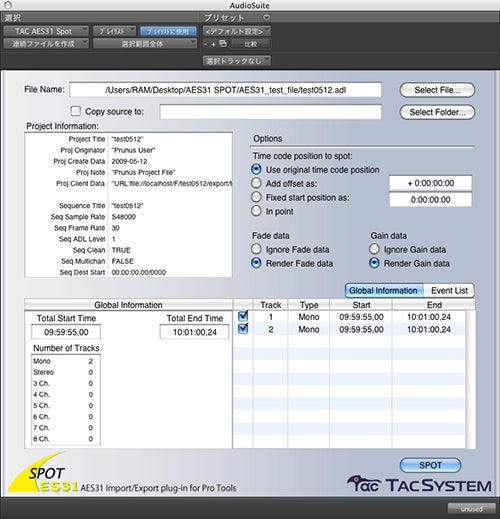Click the Mono track count row

(x=63, y=361)
